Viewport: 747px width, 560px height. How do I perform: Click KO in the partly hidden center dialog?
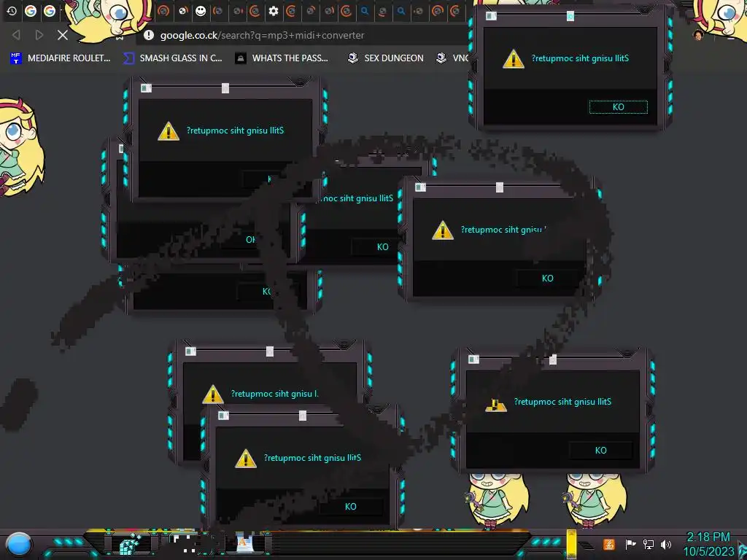pyautogui.click(x=382, y=246)
